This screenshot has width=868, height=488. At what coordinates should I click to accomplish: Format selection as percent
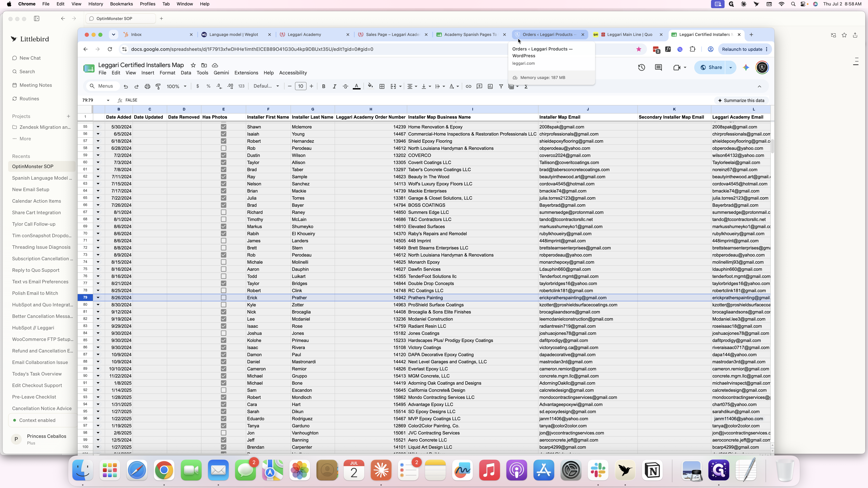click(x=209, y=86)
